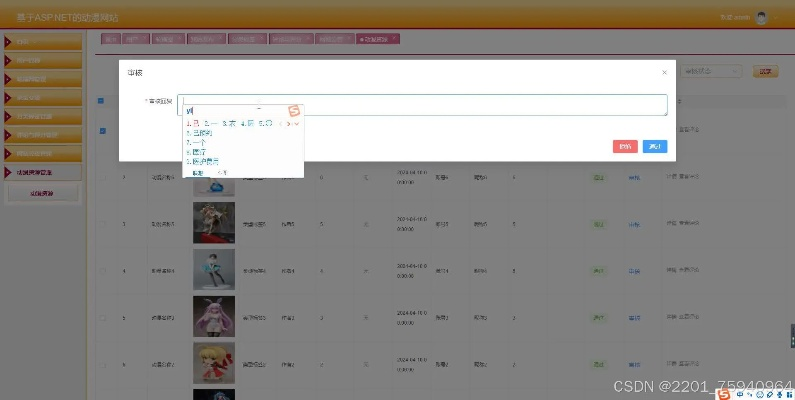Open the blonde red-dress figure thumbnail
Screen dimensions: 795x400
click(214, 364)
